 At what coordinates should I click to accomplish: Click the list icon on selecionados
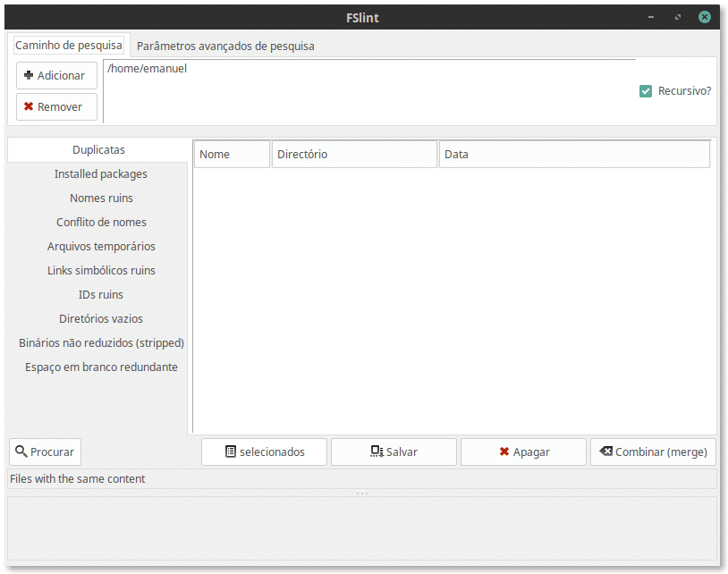(x=230, y=452)
